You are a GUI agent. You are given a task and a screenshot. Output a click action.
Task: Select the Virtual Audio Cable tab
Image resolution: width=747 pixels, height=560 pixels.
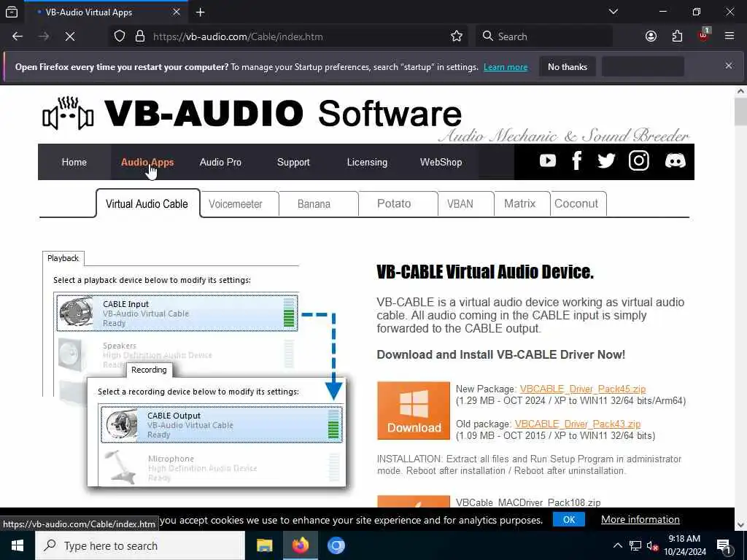click(x=147, y=204)
